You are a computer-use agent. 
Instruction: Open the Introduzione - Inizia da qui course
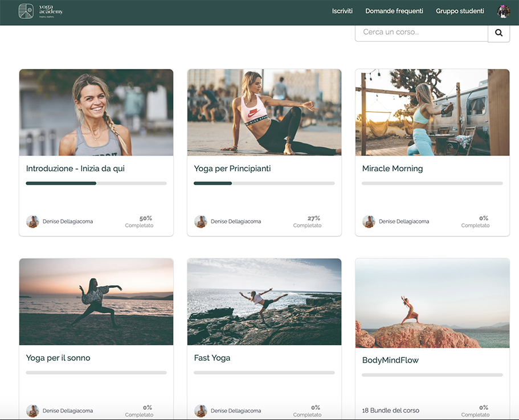pos(75,168)
